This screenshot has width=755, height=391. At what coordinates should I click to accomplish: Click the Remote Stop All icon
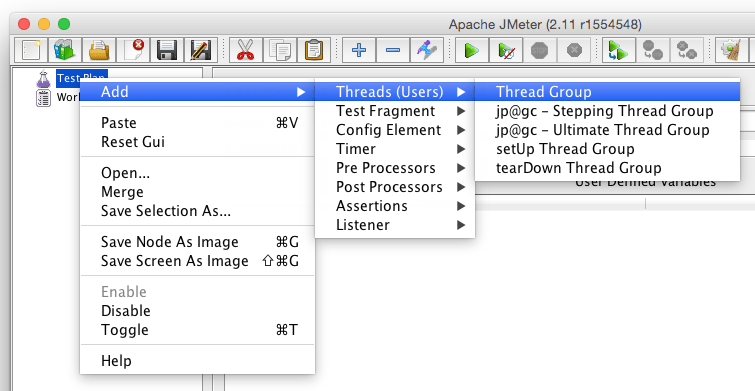click(x=652, y=50)
